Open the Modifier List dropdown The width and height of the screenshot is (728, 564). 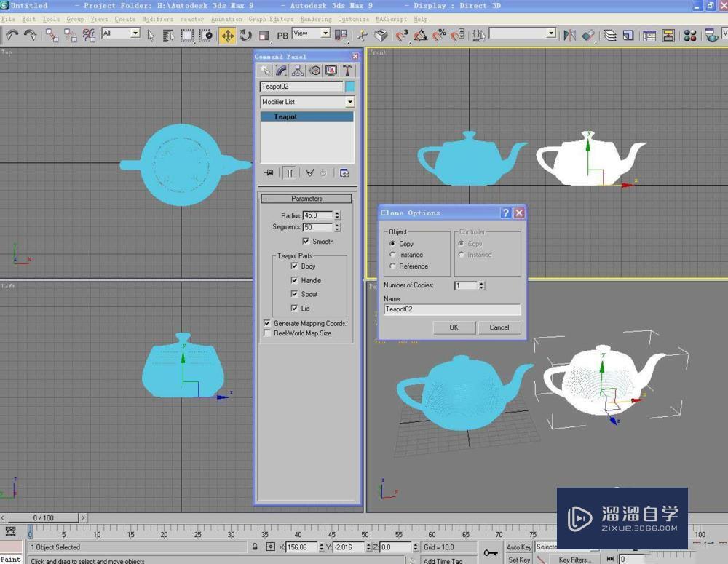349,101
